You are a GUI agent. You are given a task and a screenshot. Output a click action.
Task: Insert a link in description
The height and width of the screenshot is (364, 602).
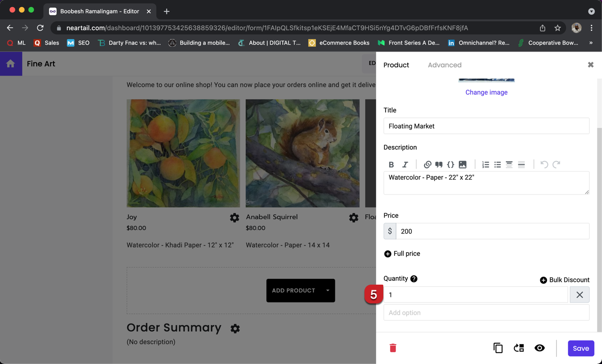427,164
